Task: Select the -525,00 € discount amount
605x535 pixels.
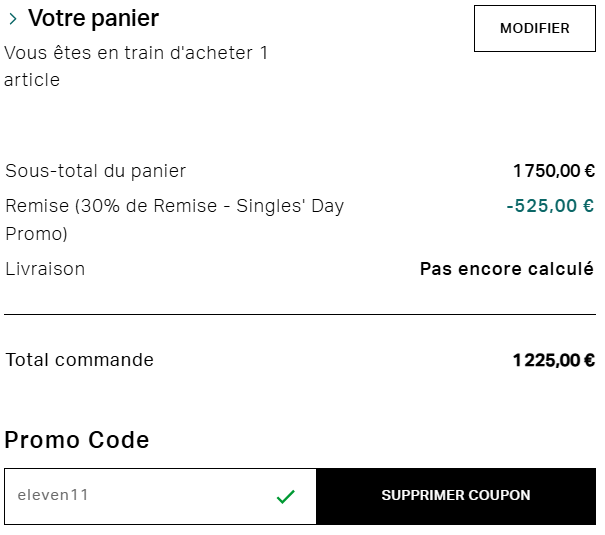Action: pos(550,206)
